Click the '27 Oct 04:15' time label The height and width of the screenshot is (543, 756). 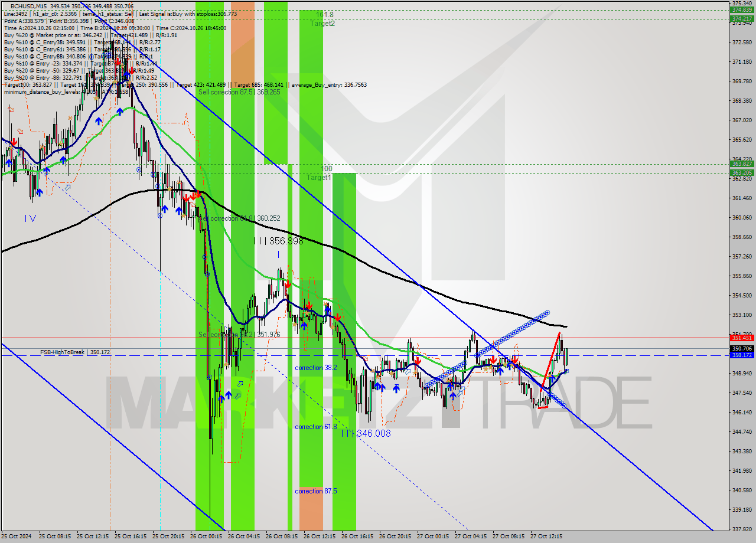click(471, 537)
